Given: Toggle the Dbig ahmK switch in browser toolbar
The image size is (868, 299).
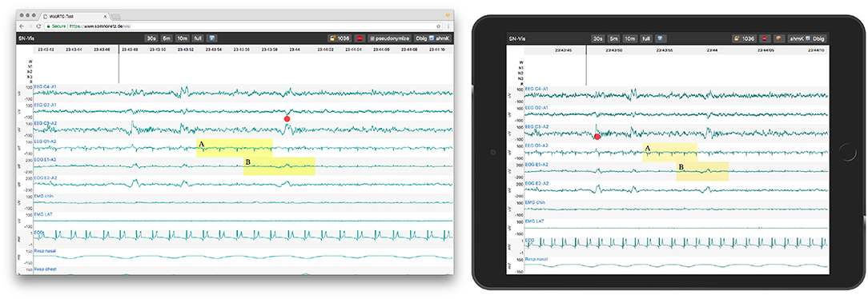Looking at the screenshot, I should (x=432, y=38).
